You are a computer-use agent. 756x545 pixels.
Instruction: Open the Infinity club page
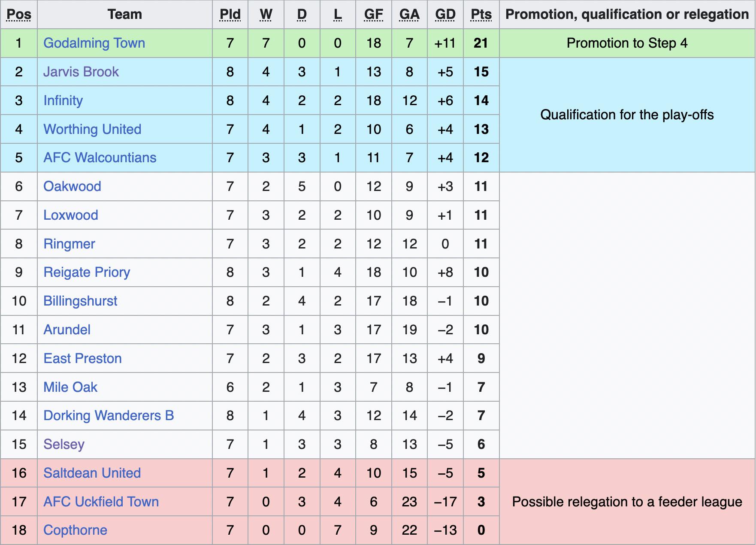(63, 100)
